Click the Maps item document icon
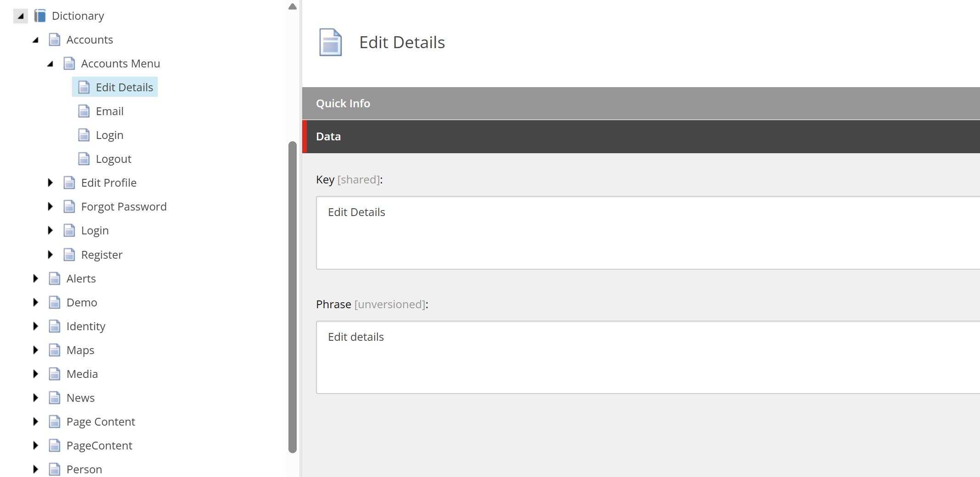980x477 pixels. point(55,350)
